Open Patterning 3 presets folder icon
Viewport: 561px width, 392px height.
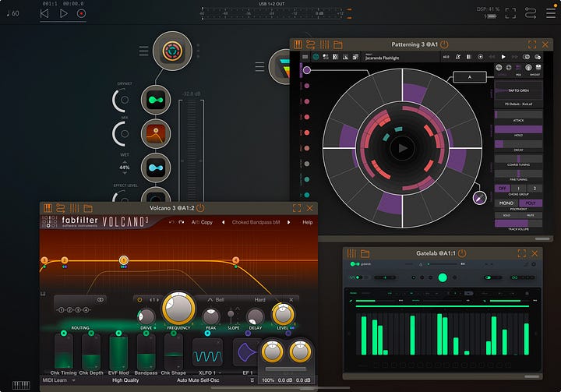337,44
